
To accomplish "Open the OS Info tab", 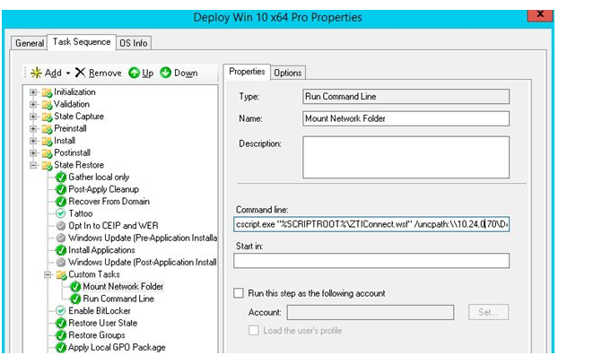I will 133,43.
